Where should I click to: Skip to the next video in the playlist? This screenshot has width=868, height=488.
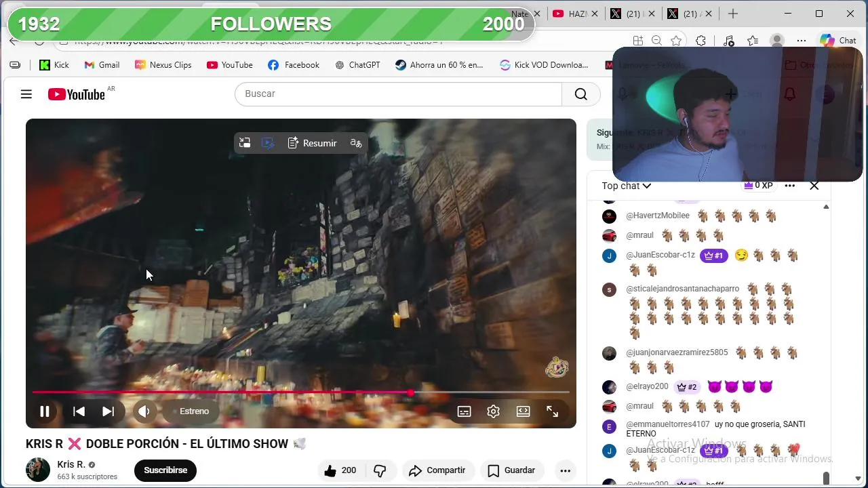coord(108,411)
